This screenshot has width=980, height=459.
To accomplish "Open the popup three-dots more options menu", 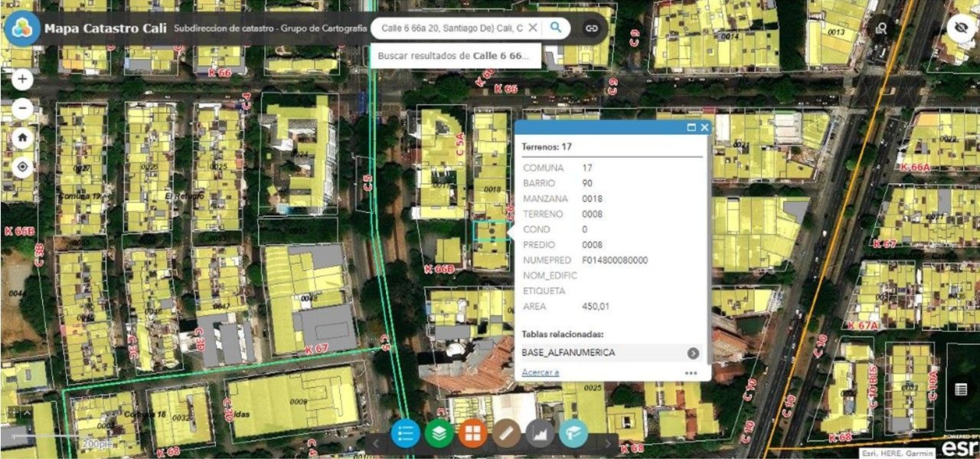I will (x=691, y=373).
